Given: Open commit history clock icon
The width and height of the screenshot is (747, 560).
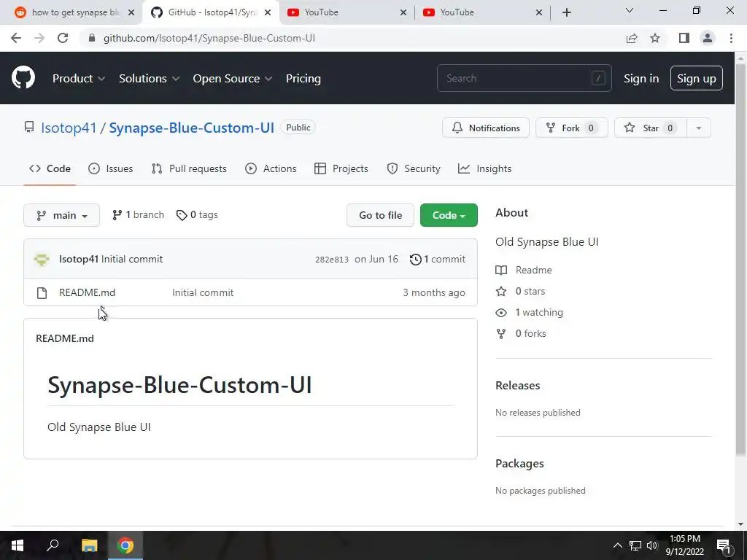Looking at the screenshot, I should tap(415, 259).
